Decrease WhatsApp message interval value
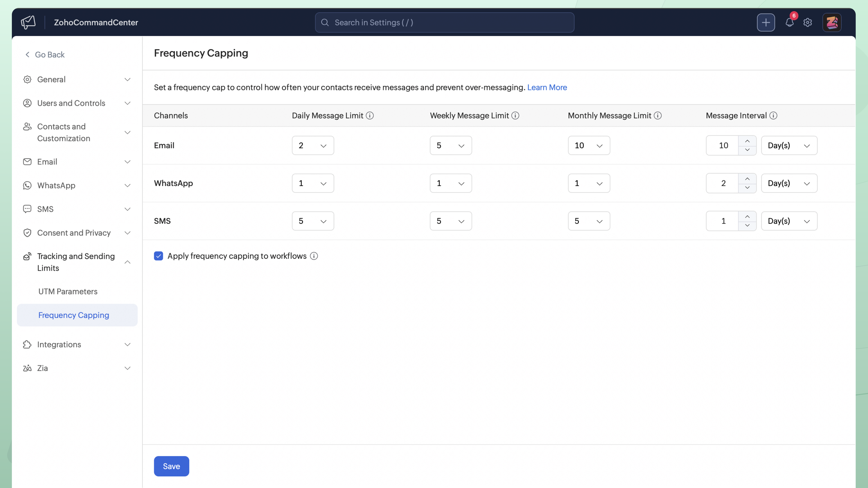Image resolution: width=868 pixels, height=488 pixels. 747,188
